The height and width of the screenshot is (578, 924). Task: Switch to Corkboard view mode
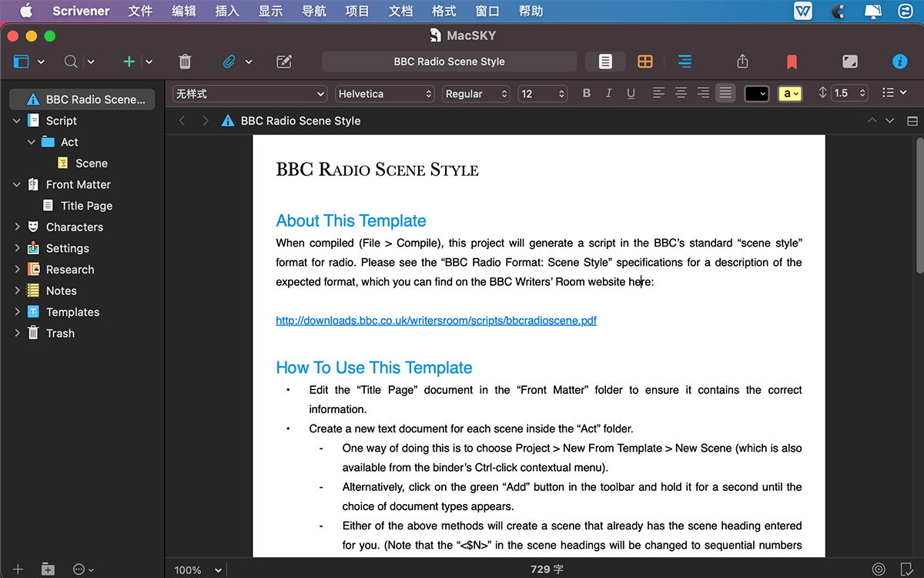point(645,62)
